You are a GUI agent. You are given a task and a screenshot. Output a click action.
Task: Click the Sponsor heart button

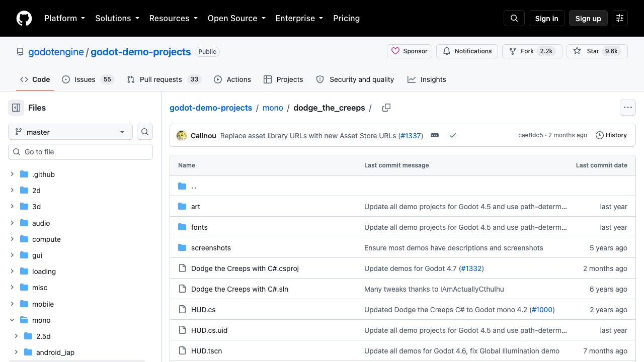[x=410, y=51]
